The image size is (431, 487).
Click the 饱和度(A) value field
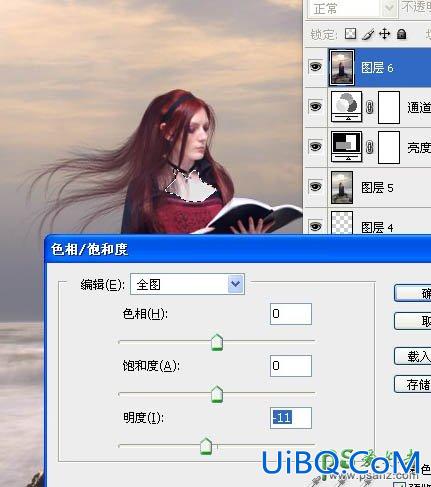click(x=291, y=366)
